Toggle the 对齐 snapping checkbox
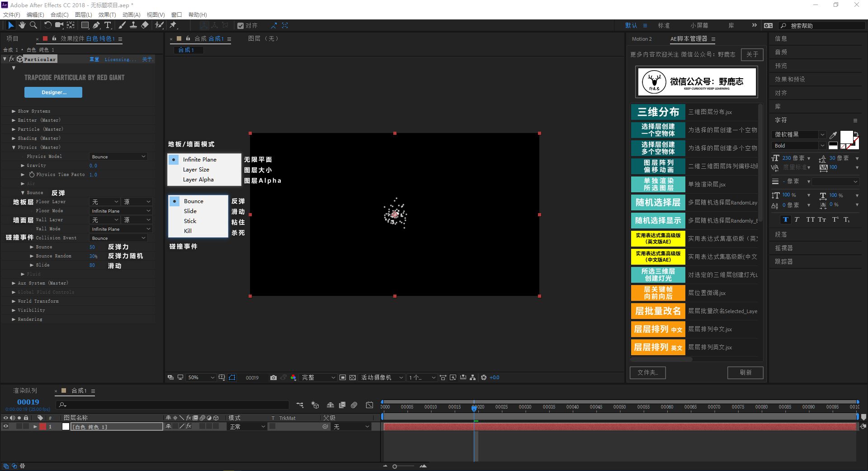Image resolution: width=868 pixels, height=471 pixels. pyautogui.click(x=241, y=26)
